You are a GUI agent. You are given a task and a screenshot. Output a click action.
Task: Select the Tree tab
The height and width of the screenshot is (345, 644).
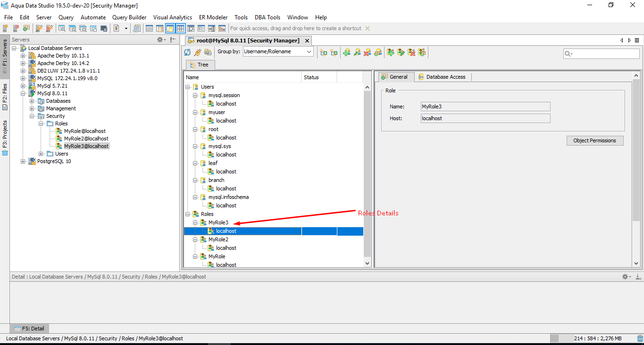tap(201, 65)
